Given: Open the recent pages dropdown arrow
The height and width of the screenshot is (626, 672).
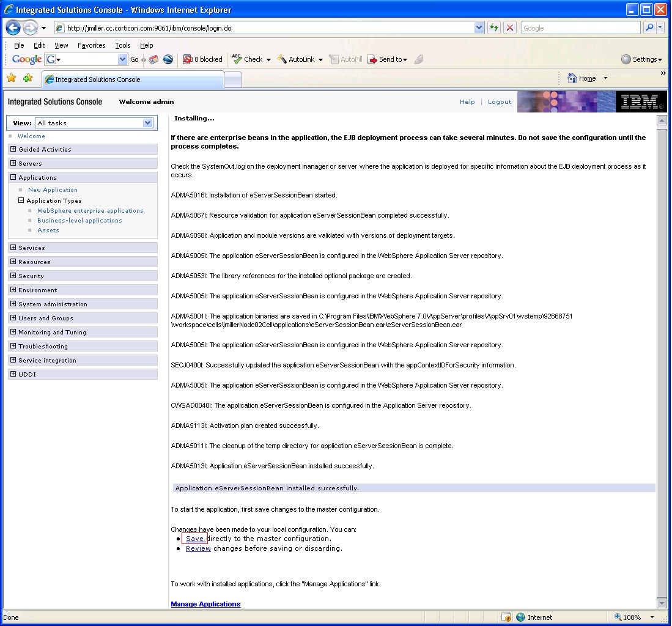Looking at the screenshot, I should pyautogui.click(x=43, y=28).
